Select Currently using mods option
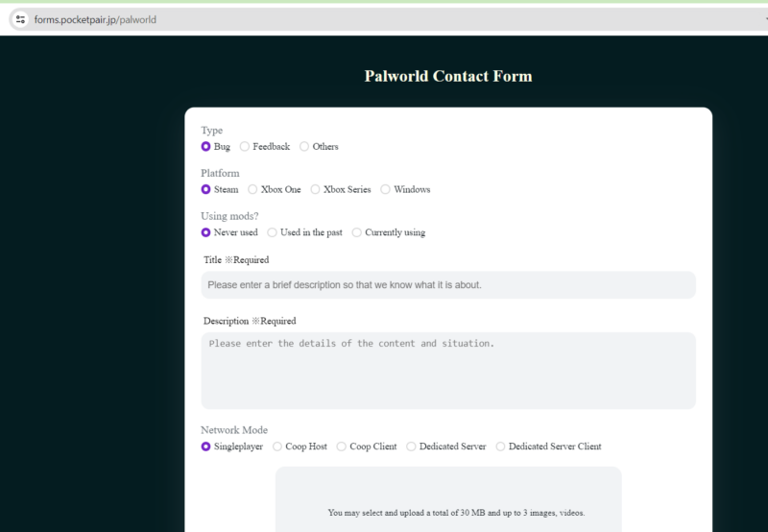Viewport: 768px width, 532px height. [x=357, y=232]
